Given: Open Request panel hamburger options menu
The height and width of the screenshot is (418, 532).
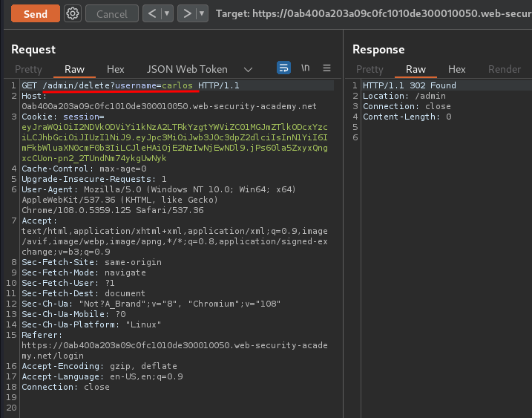Looking at the screenshot, I should [x=326, y=68].
